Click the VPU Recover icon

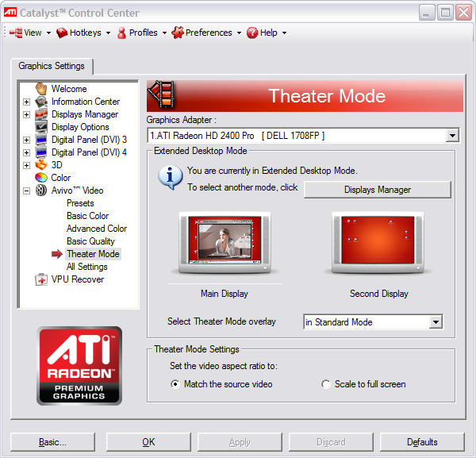41,279
